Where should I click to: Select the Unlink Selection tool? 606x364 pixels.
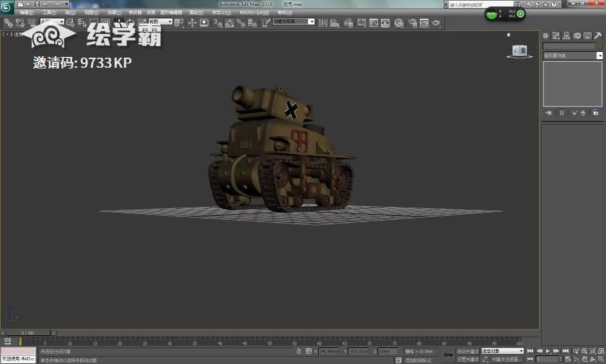[20, 23]
